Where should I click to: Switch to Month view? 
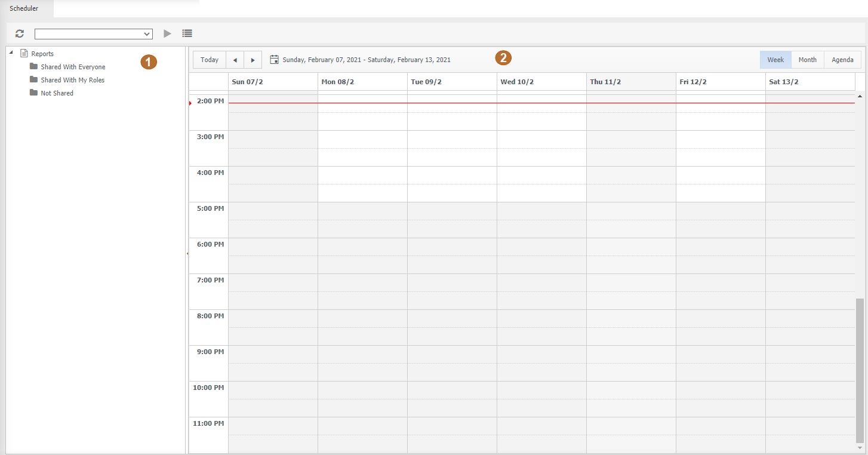(x=808, y=60)
